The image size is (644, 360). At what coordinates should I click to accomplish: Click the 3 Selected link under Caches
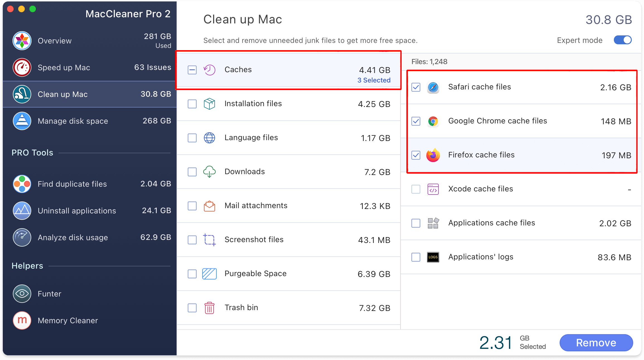coord(374,80)
